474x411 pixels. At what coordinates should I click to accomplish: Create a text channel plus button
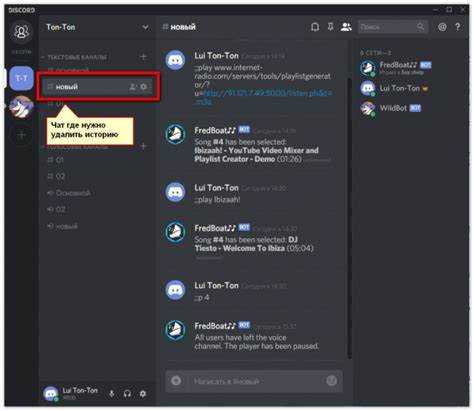point(143,57)
